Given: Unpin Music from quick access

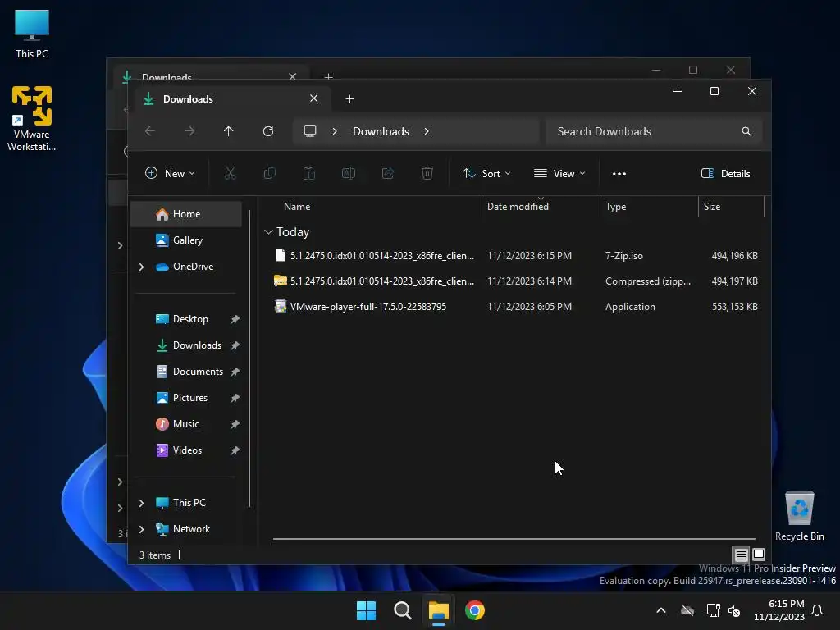Looking at the screenshot, I should coord(235,424).
